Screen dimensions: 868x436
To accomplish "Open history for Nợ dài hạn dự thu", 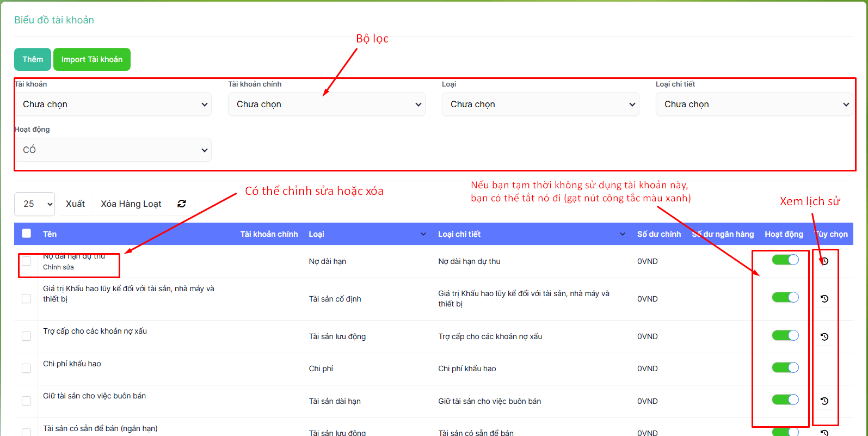I will 824,261.
